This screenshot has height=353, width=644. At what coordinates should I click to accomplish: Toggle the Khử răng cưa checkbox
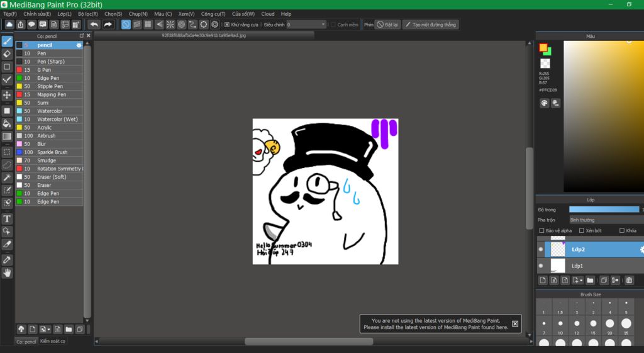227,25
